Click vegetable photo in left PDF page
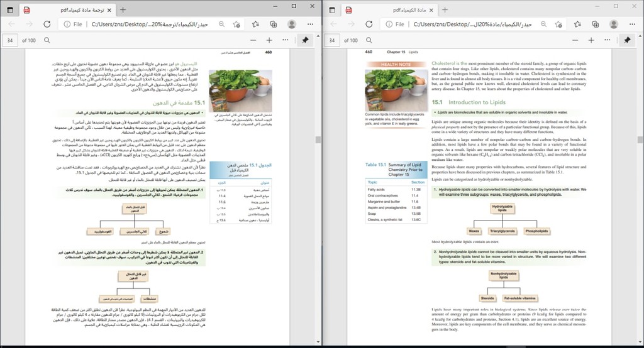 point(240,90)
